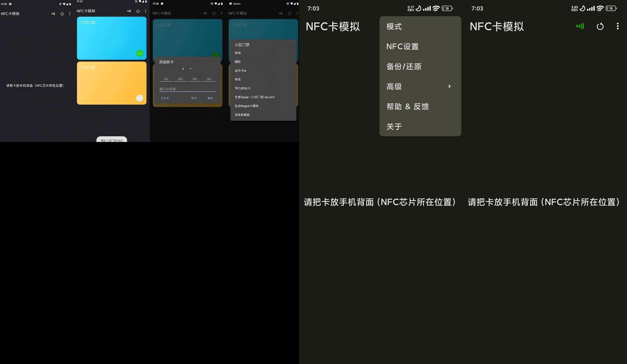Viewport: 627px width, 364px height.
Task: Click the 输入卡名称 text field
Action: click(187, 89)
